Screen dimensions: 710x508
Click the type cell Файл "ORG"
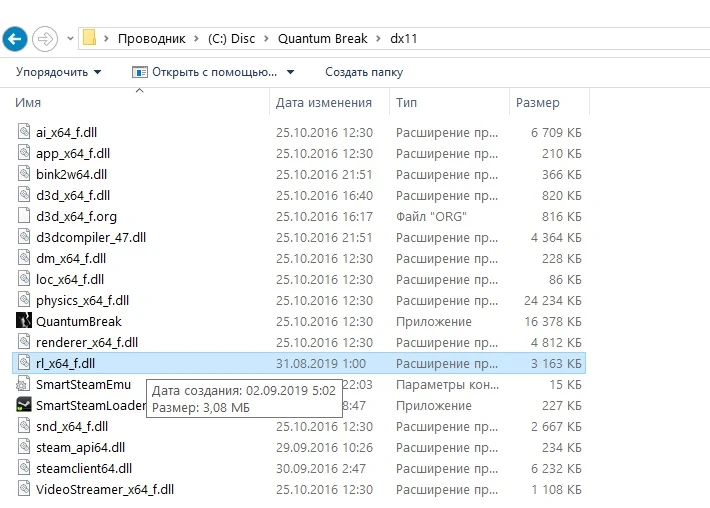click(431, 216)
